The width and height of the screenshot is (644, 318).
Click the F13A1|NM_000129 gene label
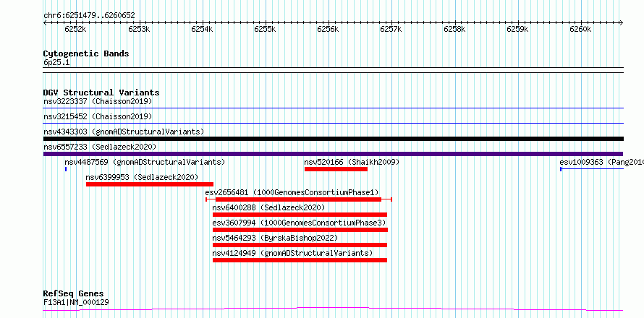[x=76, y=303]
